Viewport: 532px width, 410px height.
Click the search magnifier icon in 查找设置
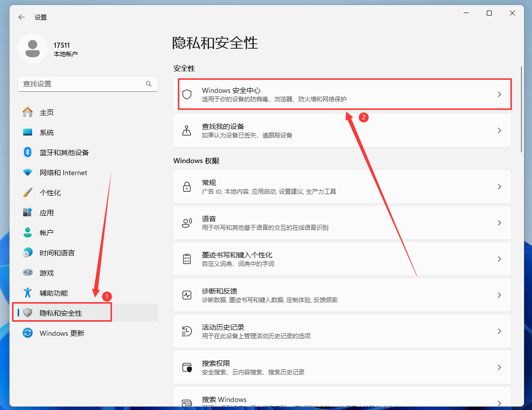pos(149,84)
